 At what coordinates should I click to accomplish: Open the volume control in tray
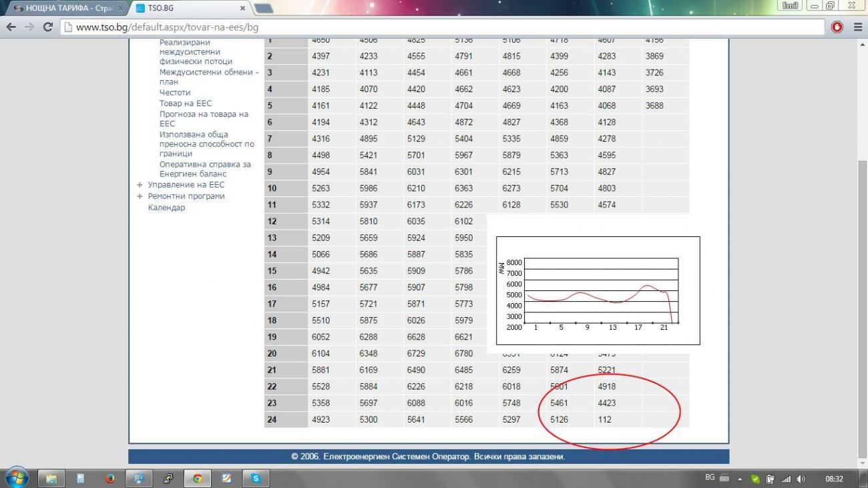(801, 479)
